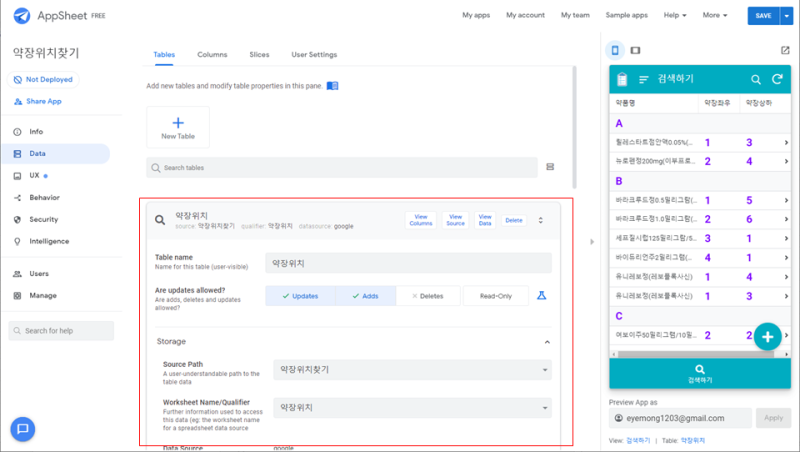Open the More dropdown menu
The height and width of the screenshot is (452, 800).
click(x=715, y=15)
